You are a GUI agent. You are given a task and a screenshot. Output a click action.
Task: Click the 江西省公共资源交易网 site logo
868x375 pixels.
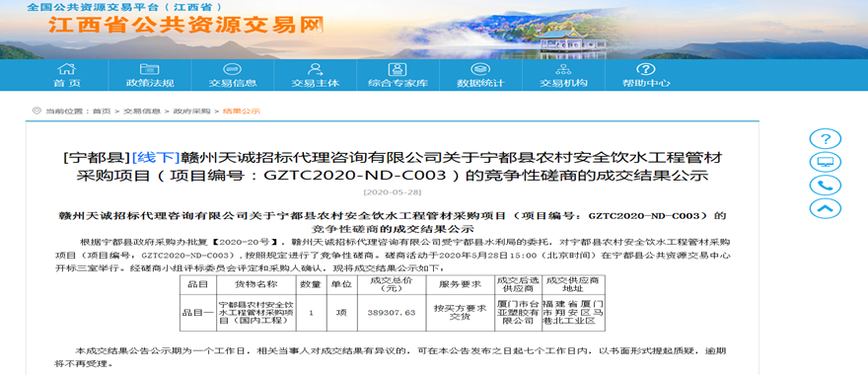[185, 25]
